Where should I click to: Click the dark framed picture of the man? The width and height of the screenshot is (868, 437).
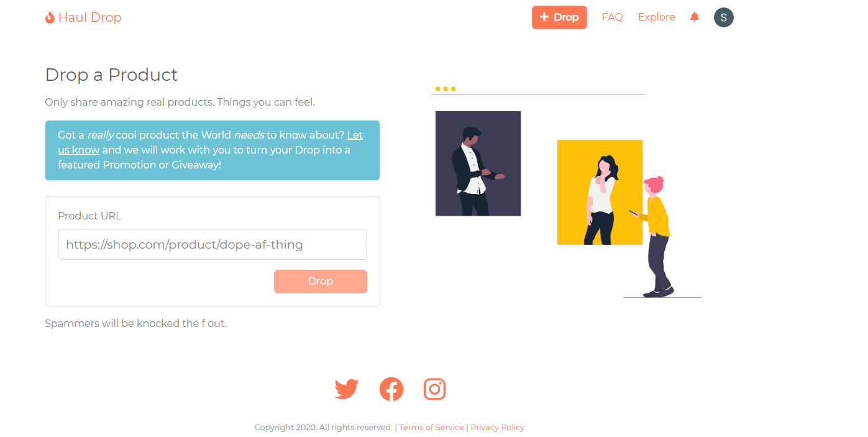point(478,163)
